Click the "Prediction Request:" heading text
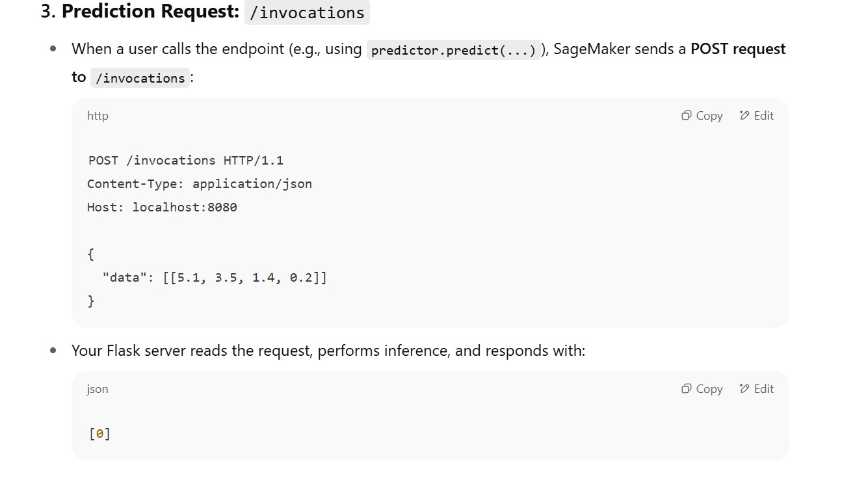This screenshot has width=868, height=482. (150, 12)
